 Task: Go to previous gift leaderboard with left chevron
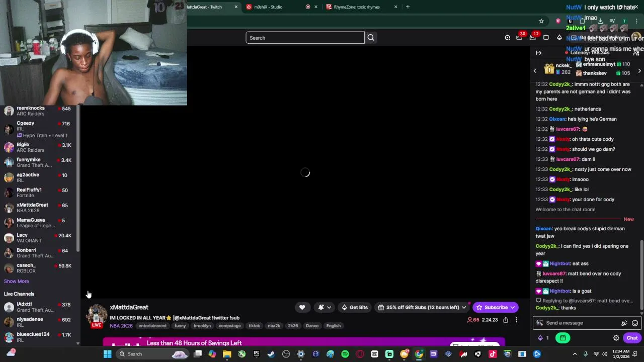pyautogui.click(x=535, y=71)
